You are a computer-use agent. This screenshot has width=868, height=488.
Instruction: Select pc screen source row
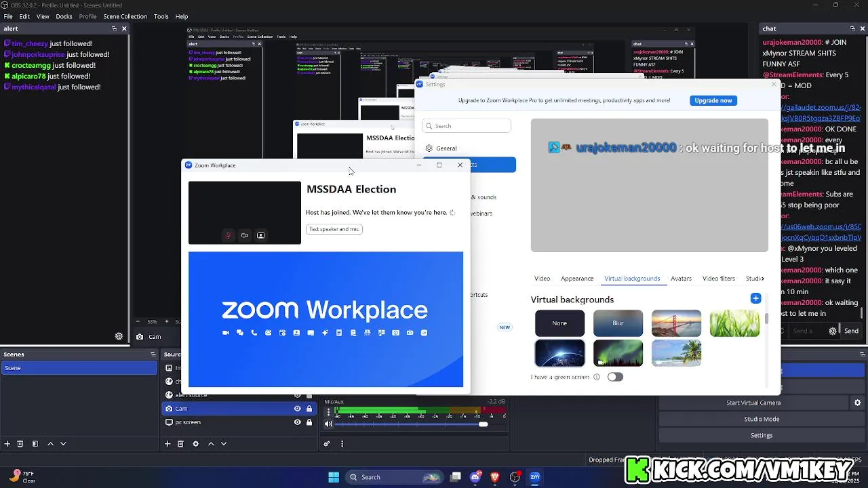pyautogui.click(x=239, y=422)
